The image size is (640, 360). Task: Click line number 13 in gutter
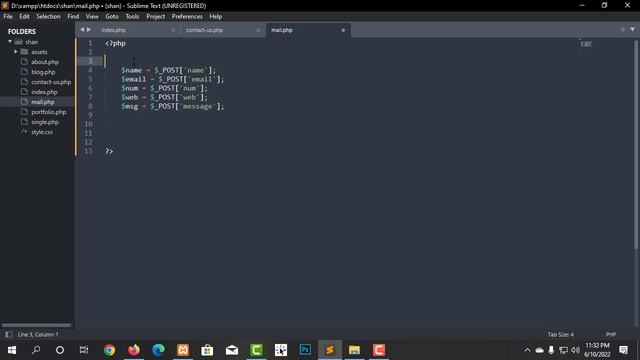point(89,151)
